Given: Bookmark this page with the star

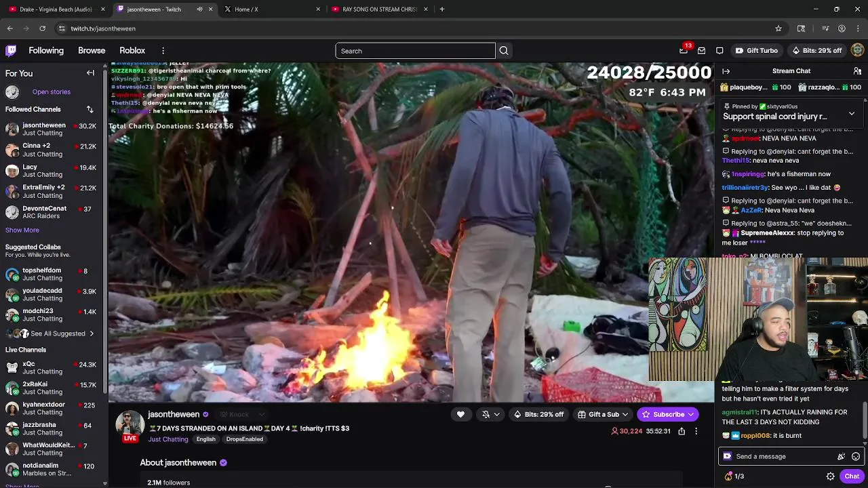Looking at the screenshot, I should point(778,28).
